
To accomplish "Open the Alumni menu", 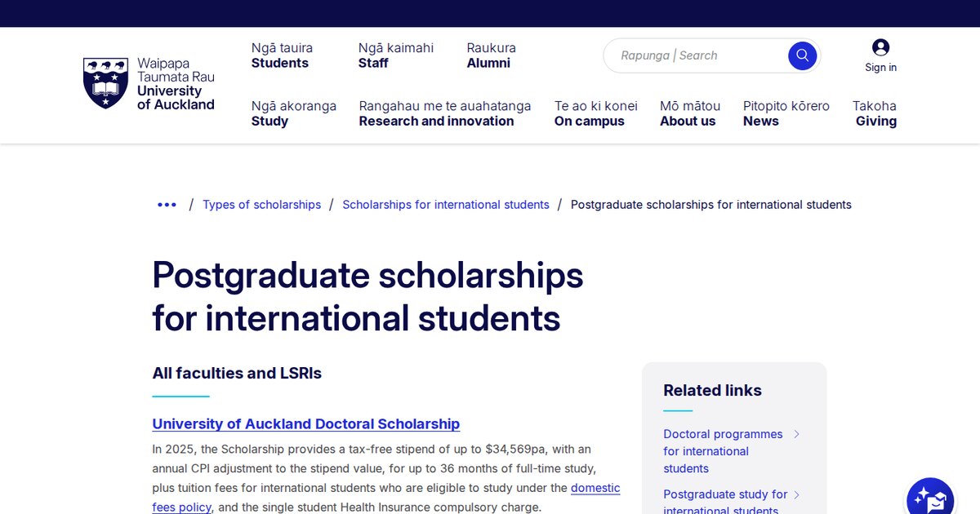I will [492, 55].
